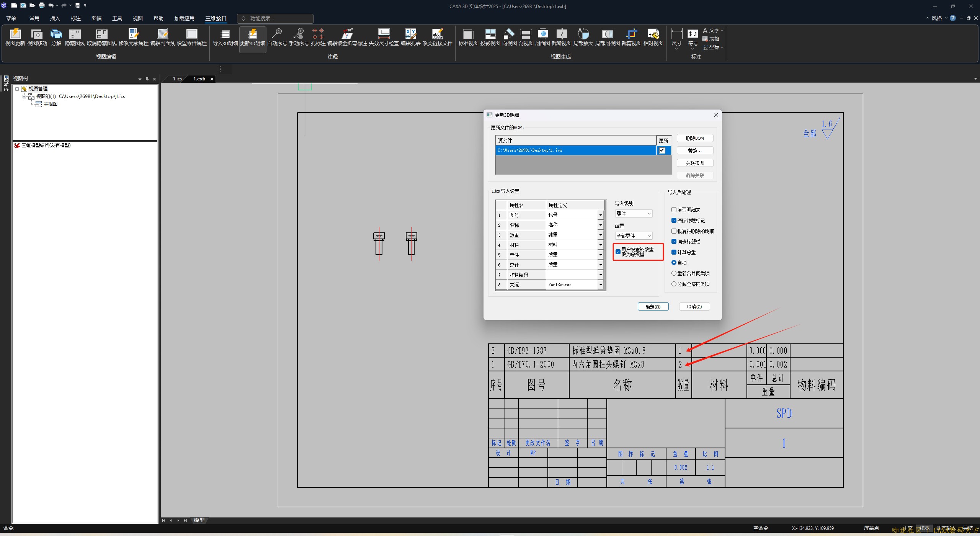
Task: Click the 改变链接文件 change linked file icon
Action: (438, 37)
